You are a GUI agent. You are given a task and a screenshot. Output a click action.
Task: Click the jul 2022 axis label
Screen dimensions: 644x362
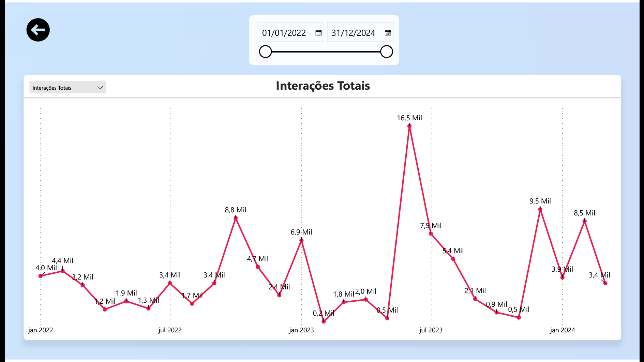(x=170, y=330)
